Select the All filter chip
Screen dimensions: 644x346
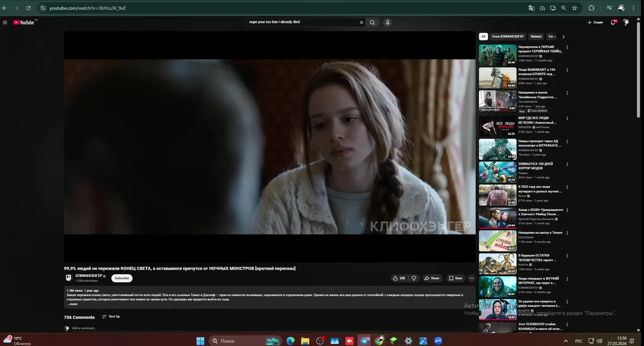tap(483, 37)
